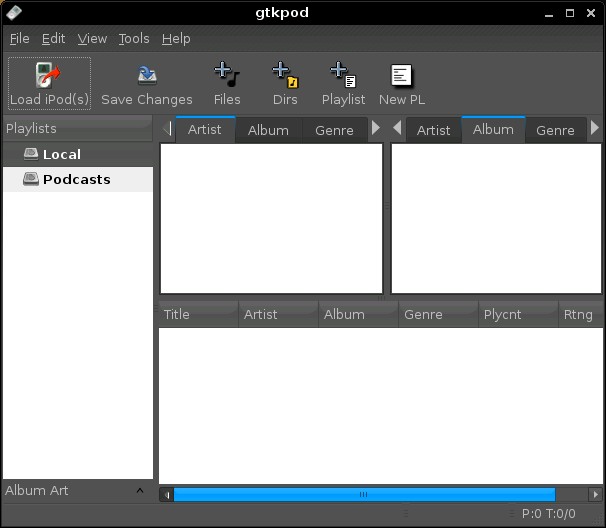Select the Artist tab in right sort pane
Viewport: 606px width, 528px height.
pos(434,130)
